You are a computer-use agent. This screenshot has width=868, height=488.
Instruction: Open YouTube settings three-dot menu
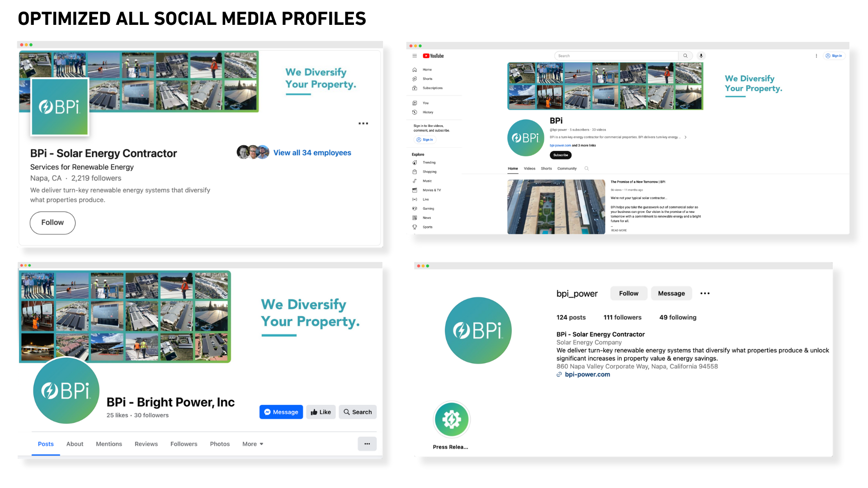tap(816, 56)
